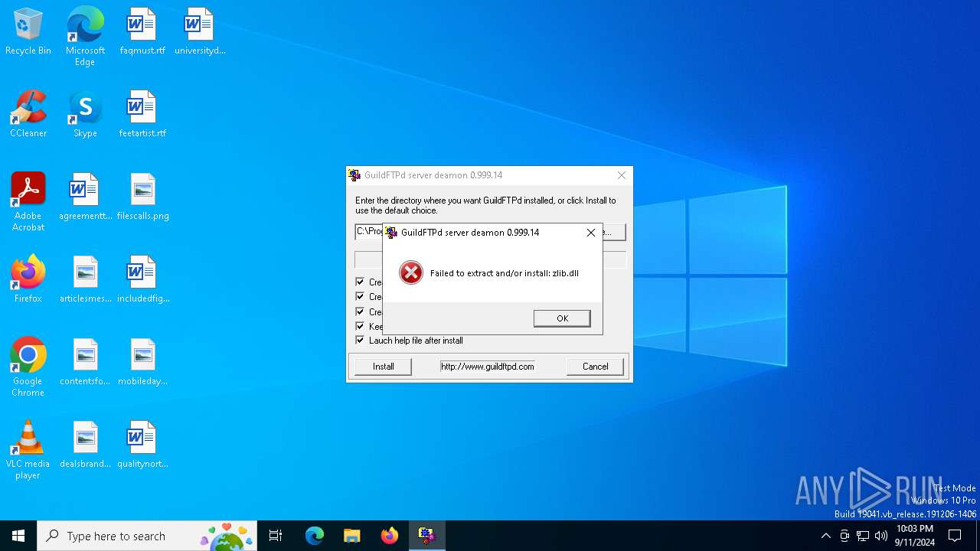Select the qualitynort... Word document icon
This screenshot has height=551, width=980.
142,445
